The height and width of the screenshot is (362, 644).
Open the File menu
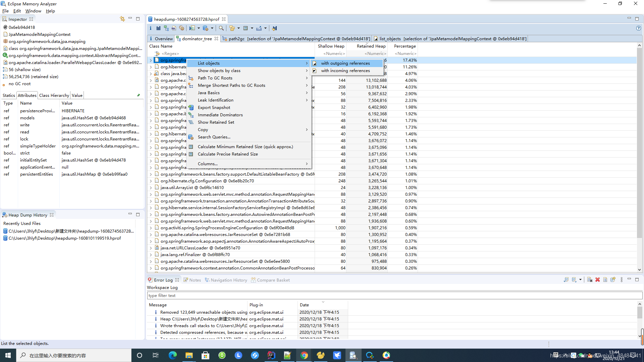(x=5, y=11)
